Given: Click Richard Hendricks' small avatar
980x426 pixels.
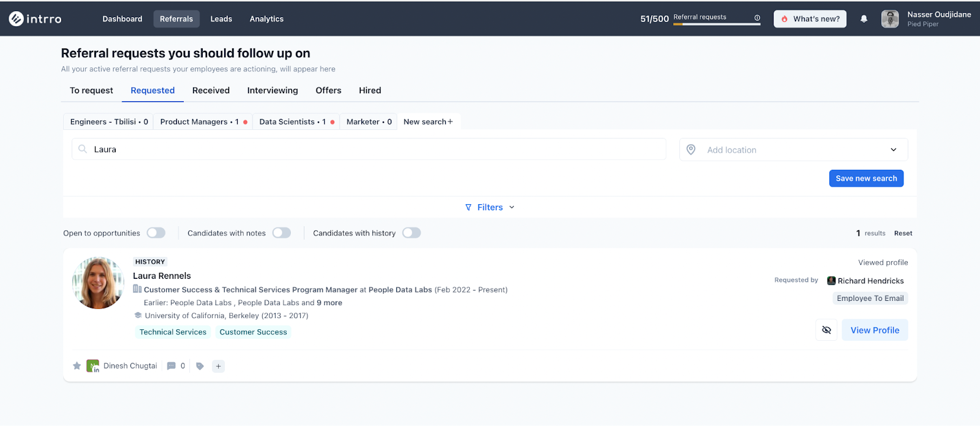Looking at the screenshot, I should pyautogui.click(x=831, y=281).
